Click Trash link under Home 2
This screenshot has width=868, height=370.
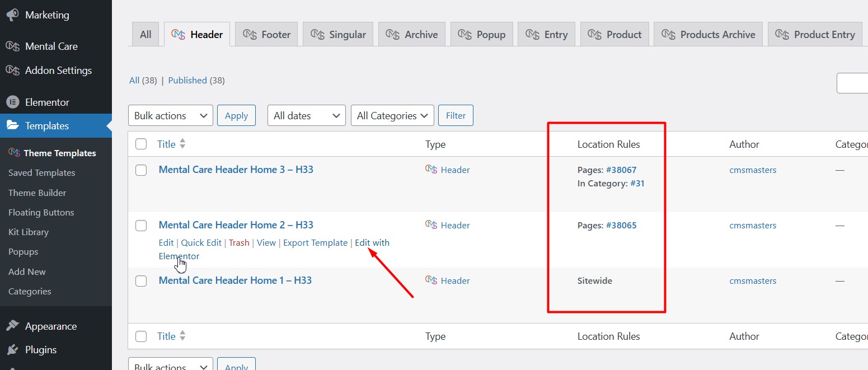tap(239, 242)
